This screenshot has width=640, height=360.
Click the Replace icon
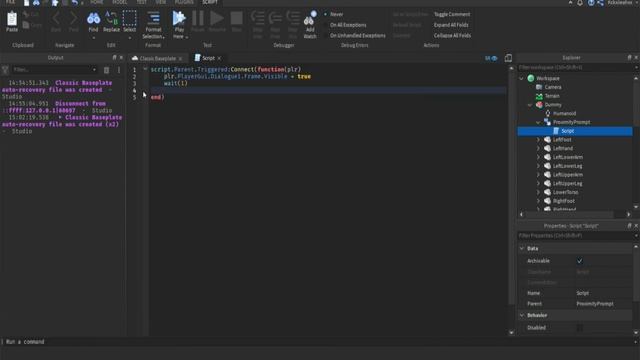click(x=111, y=18)
